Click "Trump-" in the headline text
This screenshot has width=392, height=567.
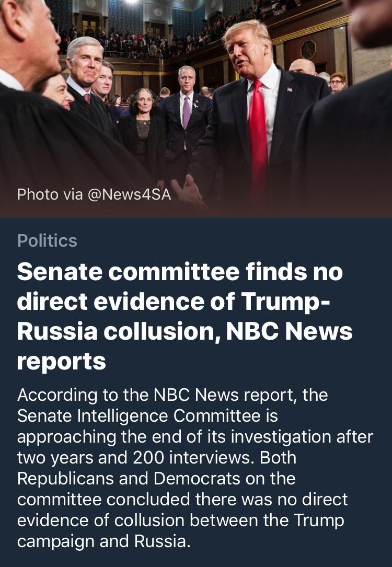pos(285,302)
